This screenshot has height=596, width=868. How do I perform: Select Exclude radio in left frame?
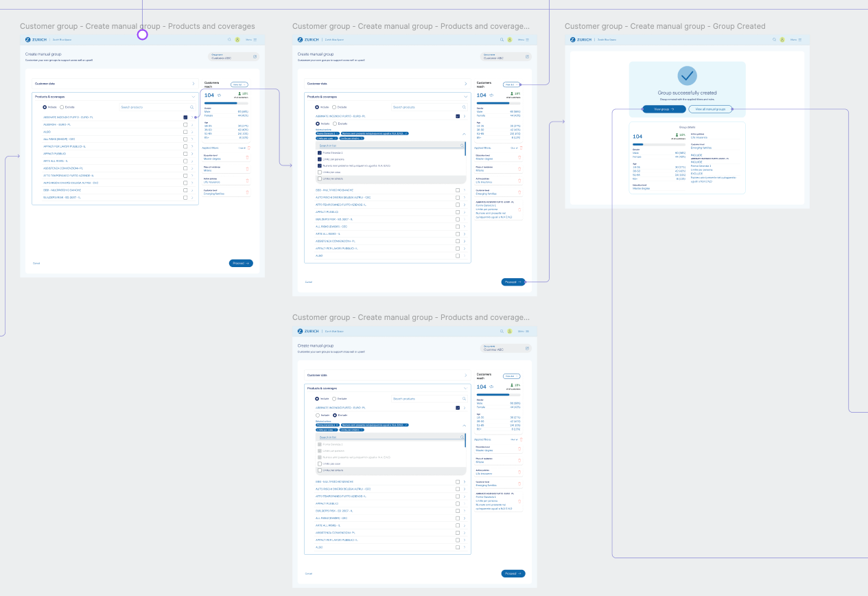click(62, 107)
